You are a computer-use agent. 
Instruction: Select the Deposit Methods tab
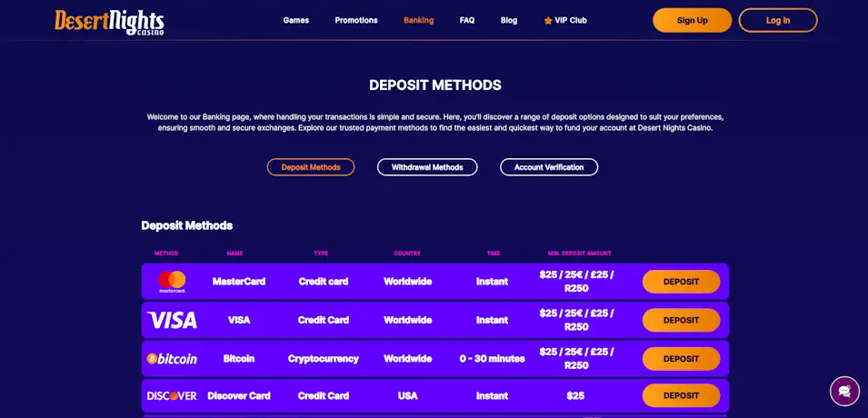311,167
